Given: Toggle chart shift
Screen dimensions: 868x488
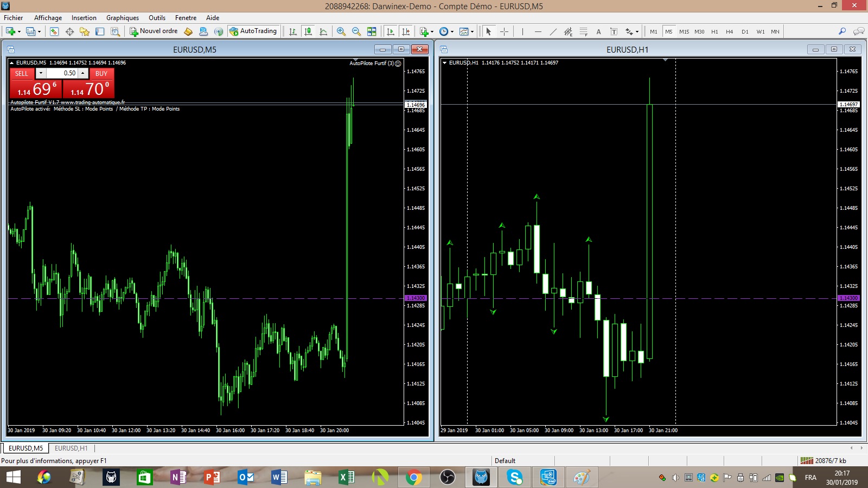Looking at the screenshot, I should [406, 31].
